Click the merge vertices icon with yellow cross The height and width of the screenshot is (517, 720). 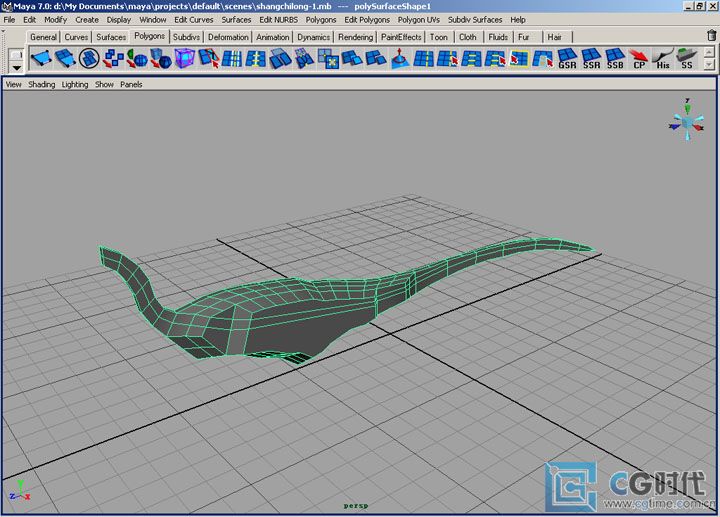pos(328,59)
